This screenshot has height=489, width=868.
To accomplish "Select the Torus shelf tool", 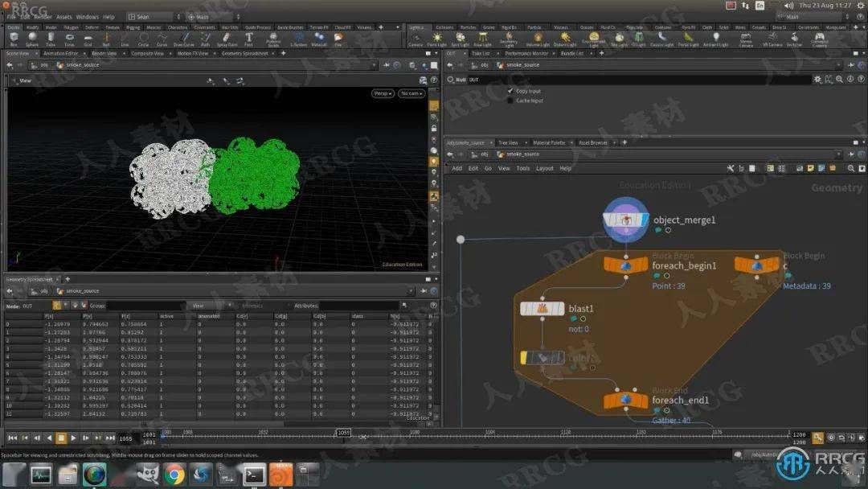I will pyautogui.click(x=69, y=39).
